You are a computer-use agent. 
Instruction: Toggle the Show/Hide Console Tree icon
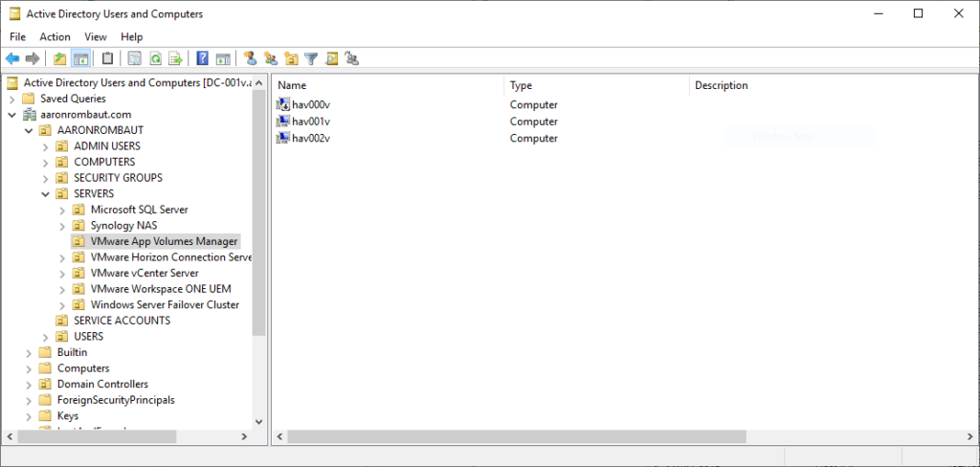click(x=80, y=59)
